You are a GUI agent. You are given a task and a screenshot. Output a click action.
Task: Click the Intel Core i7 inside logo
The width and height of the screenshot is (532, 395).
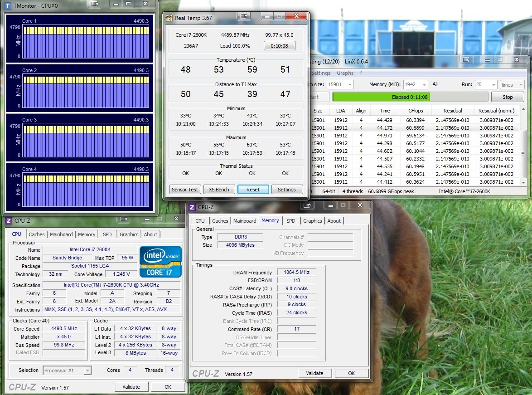click(160, 261)
